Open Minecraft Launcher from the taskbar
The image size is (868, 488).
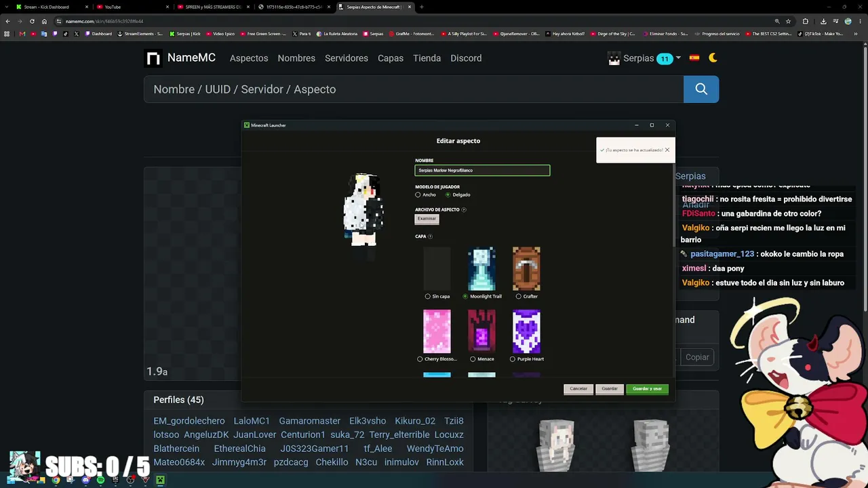pos(160,481)
